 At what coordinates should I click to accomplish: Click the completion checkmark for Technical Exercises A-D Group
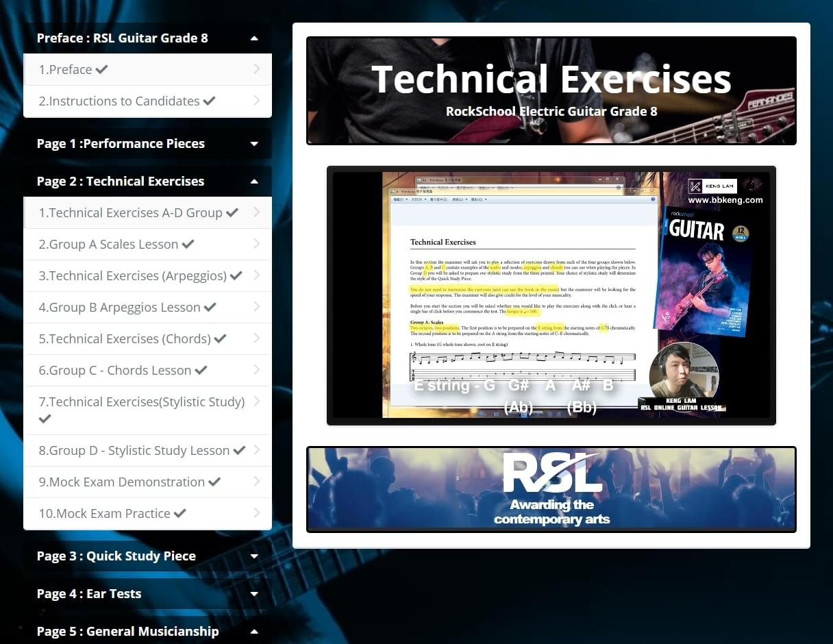point(232,212)
